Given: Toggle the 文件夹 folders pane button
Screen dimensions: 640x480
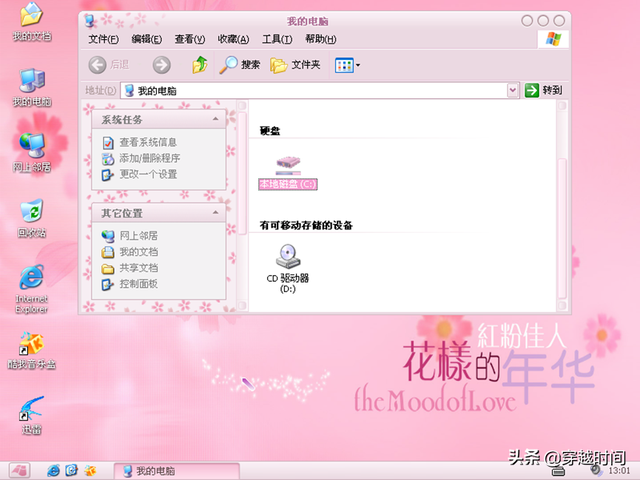Looking at the screenshot, I should [295, 64].
